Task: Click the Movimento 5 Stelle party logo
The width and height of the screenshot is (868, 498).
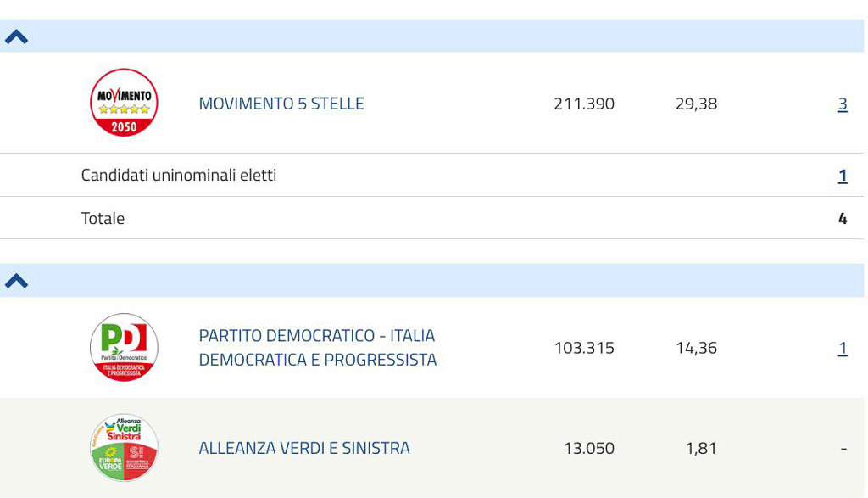Action: pyautogui.click(x=124, y=103)
